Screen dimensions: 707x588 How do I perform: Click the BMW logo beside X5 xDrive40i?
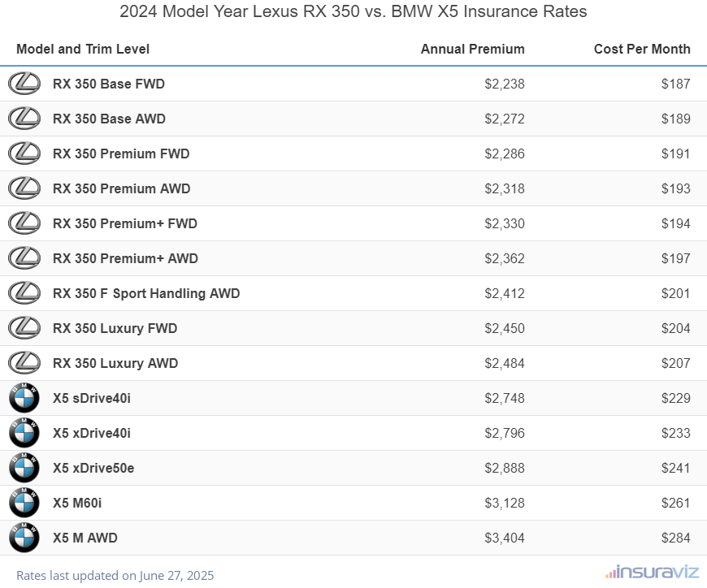click(24, 433)
